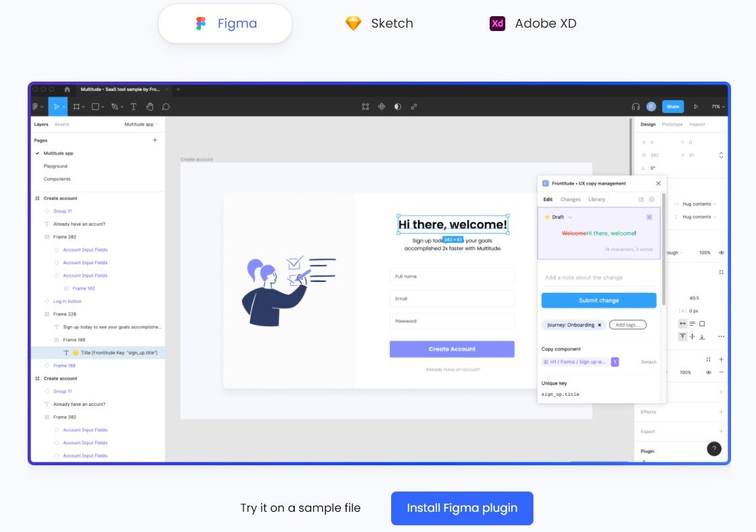Click the Present play icon

tap(696, 107)
